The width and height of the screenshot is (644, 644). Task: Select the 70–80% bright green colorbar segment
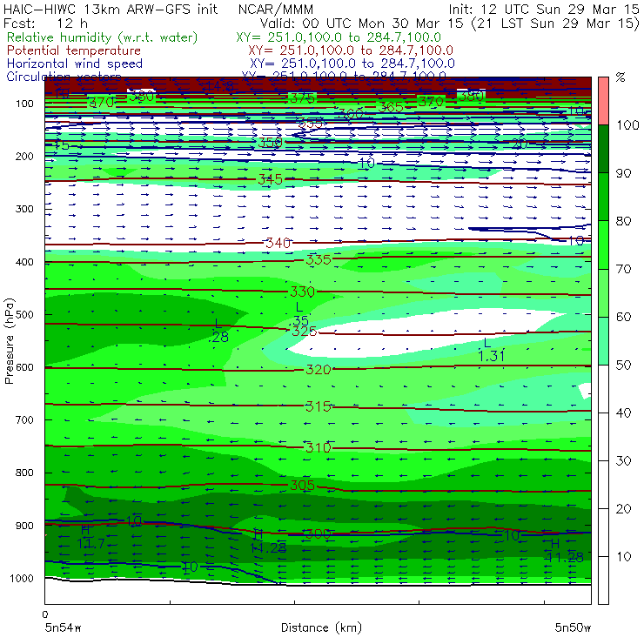pos(603,245)
